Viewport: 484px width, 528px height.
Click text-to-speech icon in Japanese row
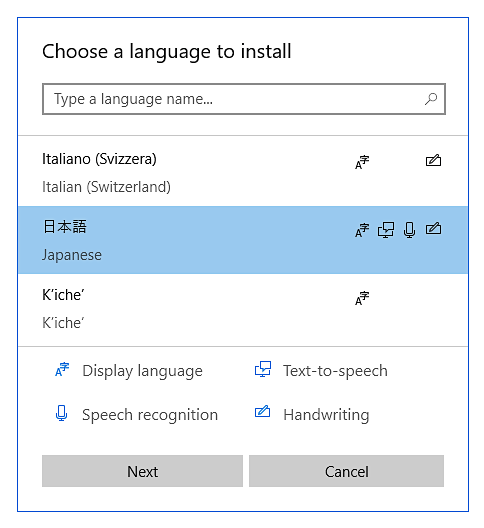pyautogui.click(x=386, y=230)
